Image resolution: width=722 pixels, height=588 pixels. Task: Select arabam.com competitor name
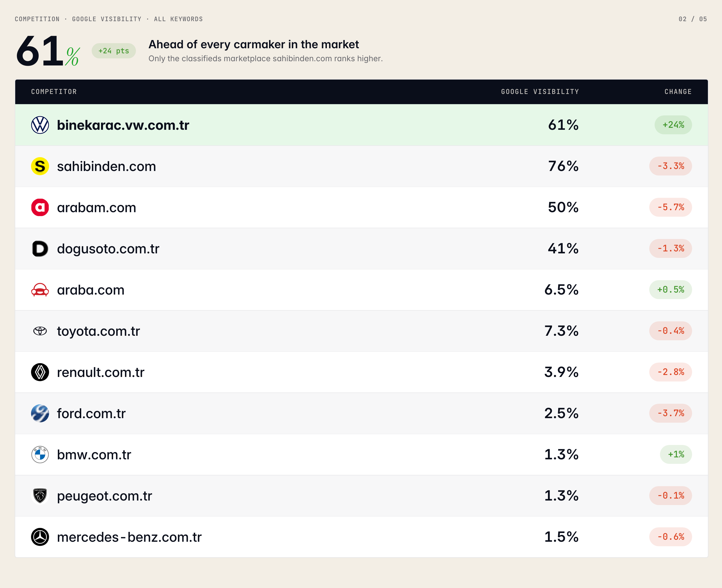click(x=96, y=207)
